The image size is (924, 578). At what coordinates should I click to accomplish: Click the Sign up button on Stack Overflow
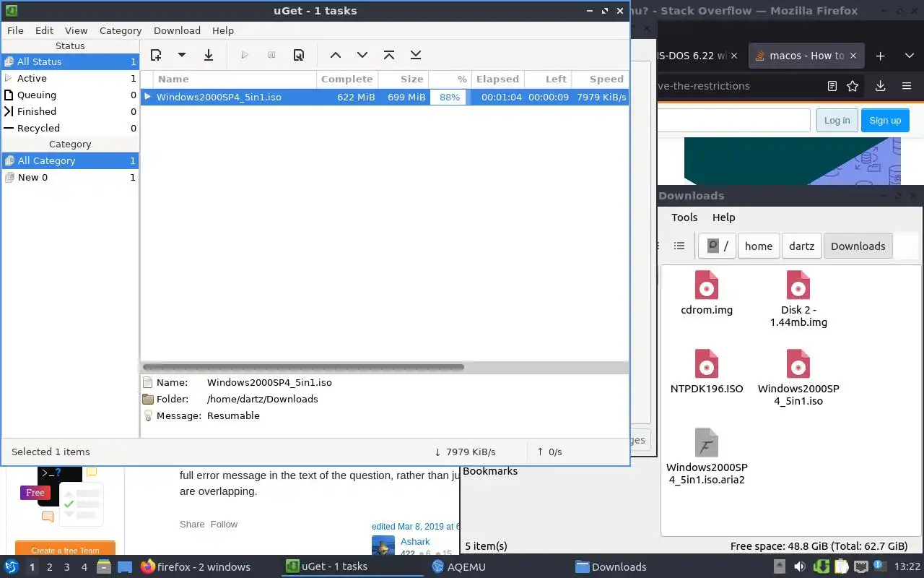885,121
